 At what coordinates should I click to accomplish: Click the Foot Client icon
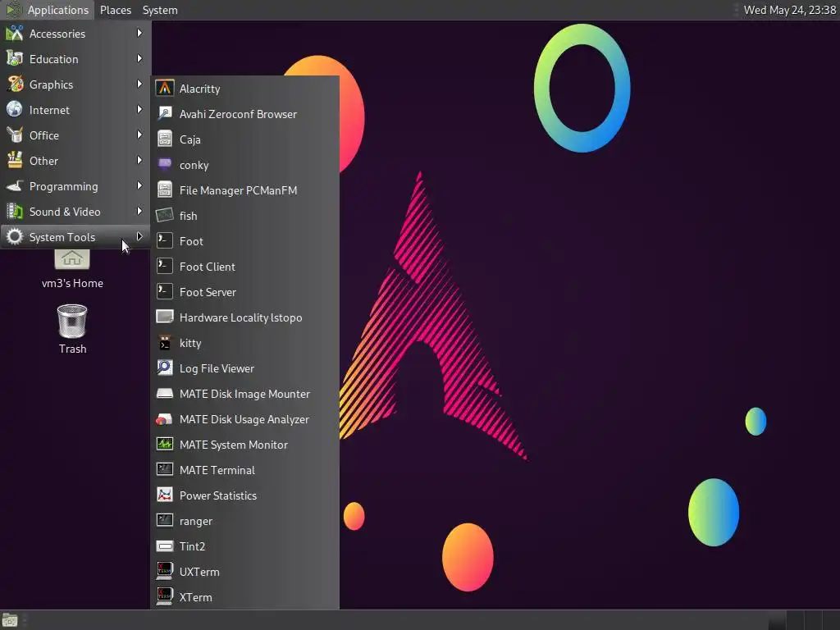[164, 266]
